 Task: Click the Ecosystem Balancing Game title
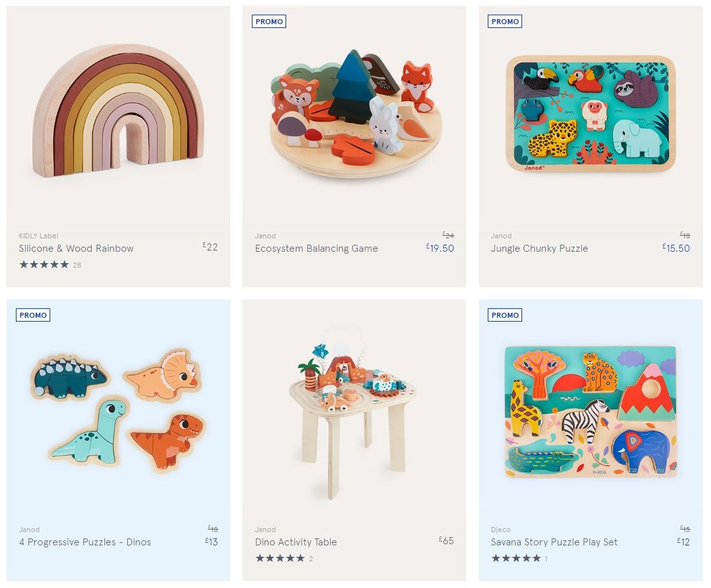(x=316, y=249)
